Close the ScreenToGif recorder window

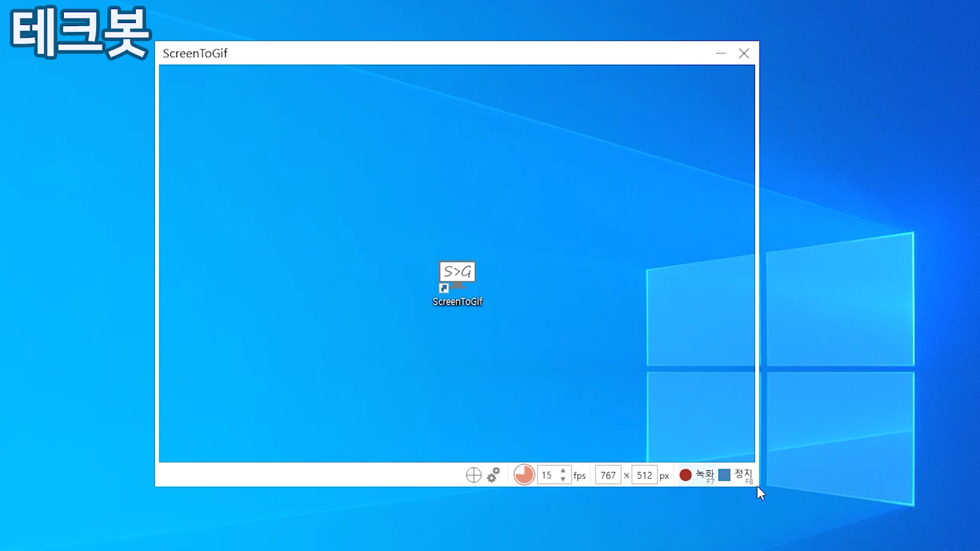click(744, 53)
